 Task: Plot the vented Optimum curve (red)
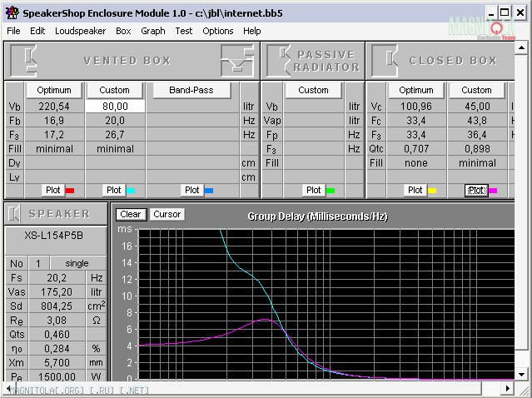point(53,190)
